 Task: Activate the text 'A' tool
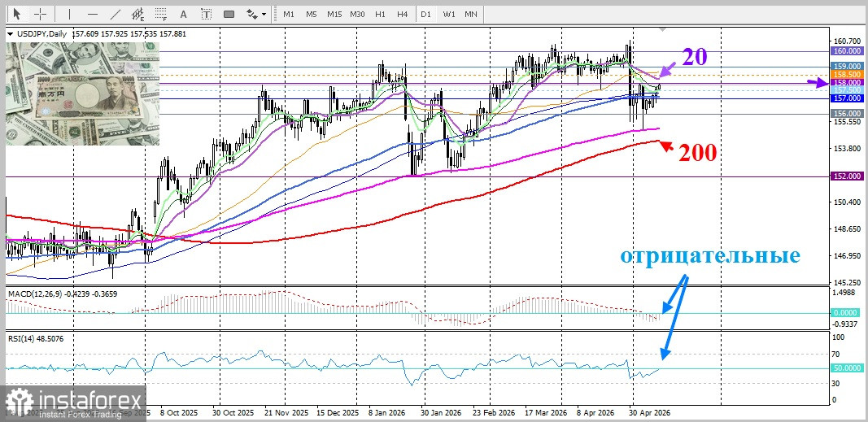[x=184, y=14]
